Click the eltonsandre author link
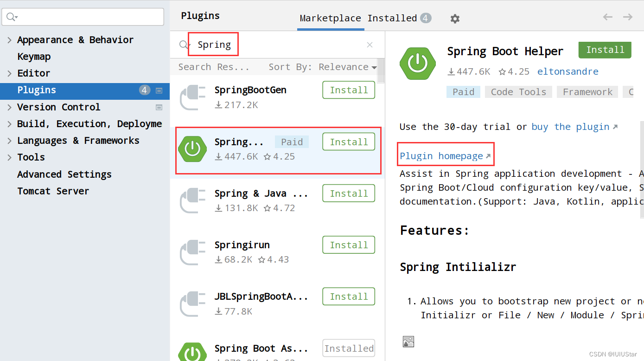 coord(567,71)
